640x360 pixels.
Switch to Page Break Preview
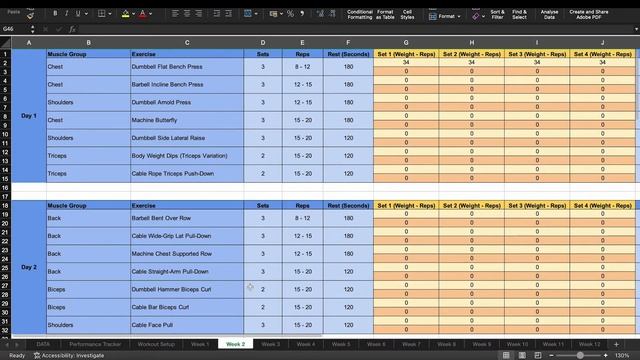[538, 356]
